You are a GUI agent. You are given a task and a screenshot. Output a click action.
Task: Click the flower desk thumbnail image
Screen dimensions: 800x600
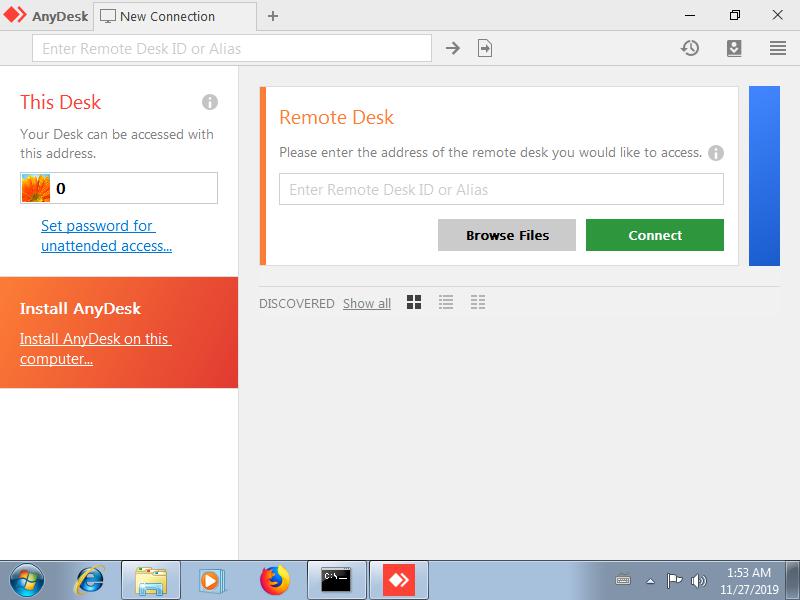pos(36,188)
